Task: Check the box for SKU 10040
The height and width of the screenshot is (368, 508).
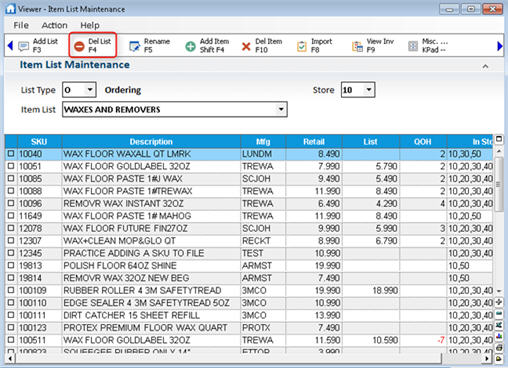Action: coord(11,153)
